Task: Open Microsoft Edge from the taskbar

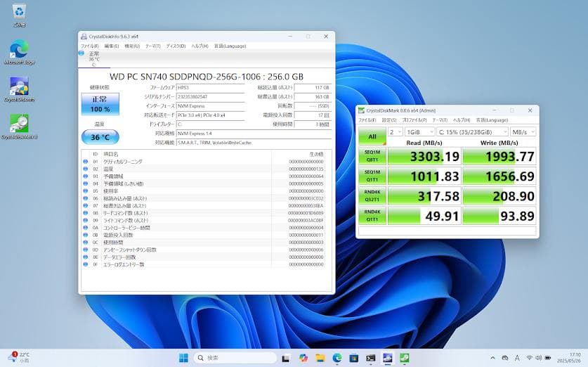Action: click(337, 358)
